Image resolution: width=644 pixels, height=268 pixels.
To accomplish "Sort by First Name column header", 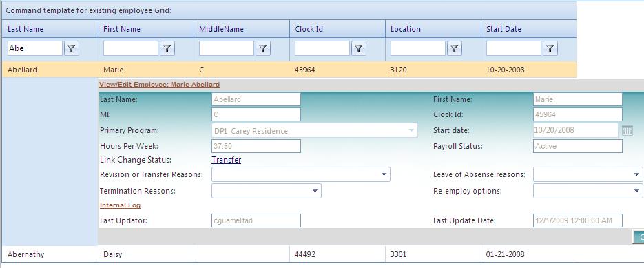I will [122, 29].
